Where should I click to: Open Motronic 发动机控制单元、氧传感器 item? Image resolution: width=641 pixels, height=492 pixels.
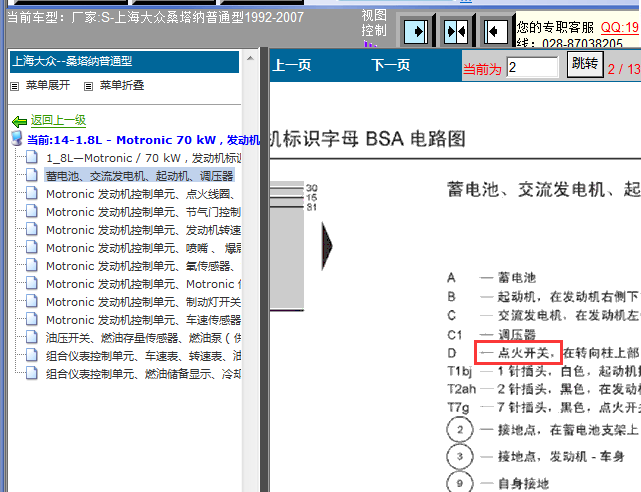pos(140,266)
